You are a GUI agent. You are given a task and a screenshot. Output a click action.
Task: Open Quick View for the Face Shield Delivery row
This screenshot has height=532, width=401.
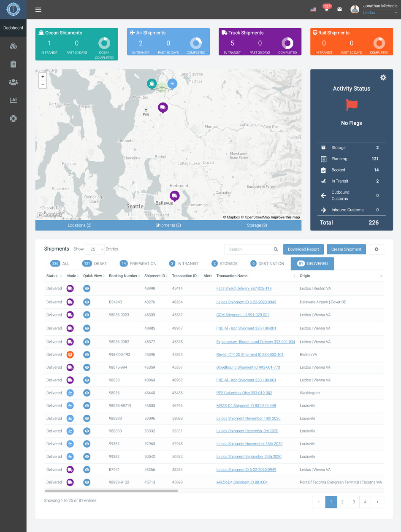tap(87, 289)
